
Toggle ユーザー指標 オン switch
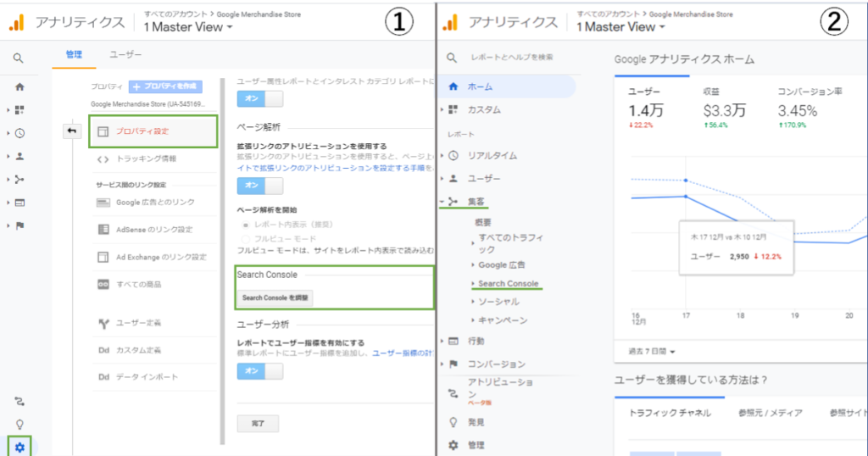[259, 370]
